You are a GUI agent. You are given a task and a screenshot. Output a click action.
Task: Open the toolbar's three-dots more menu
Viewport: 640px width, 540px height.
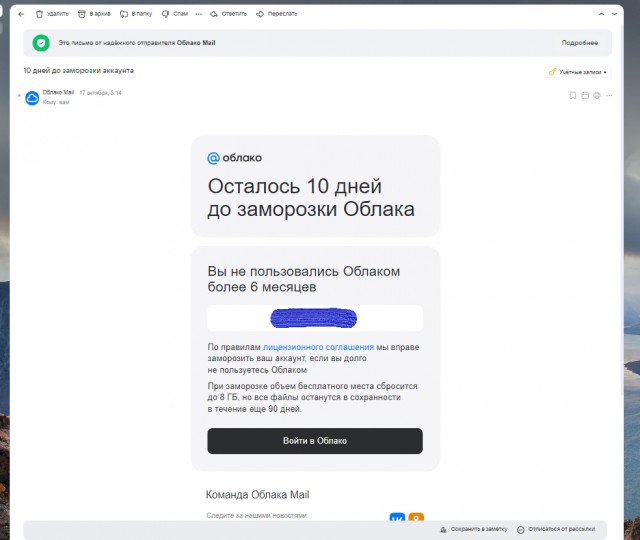coord(199,14)
